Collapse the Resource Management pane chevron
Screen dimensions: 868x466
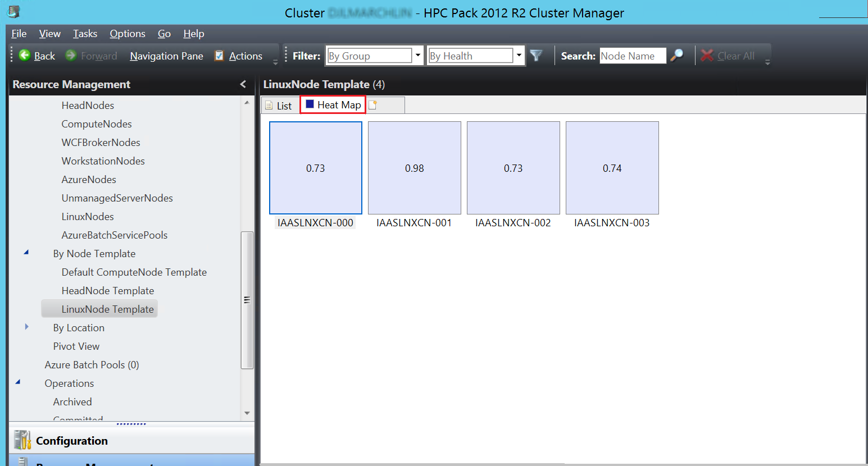pyautogui.click(x=243, y=84)
